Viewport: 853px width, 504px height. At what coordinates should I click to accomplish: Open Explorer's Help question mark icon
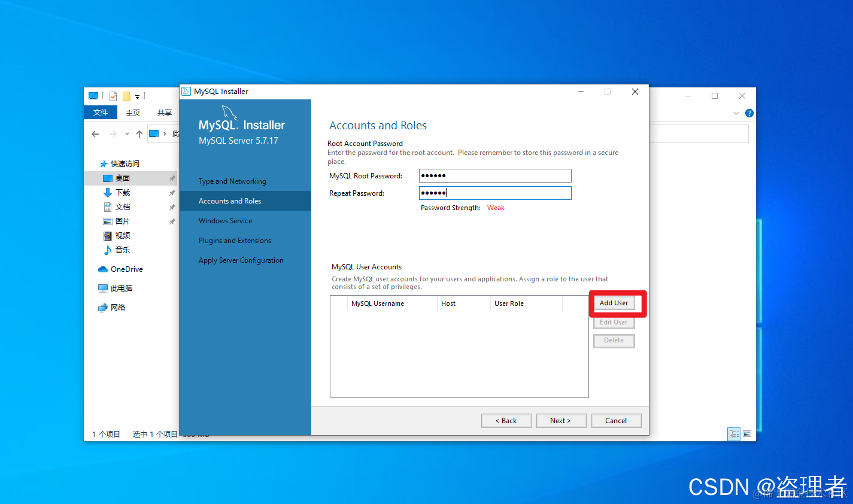[x=749, y=113]
